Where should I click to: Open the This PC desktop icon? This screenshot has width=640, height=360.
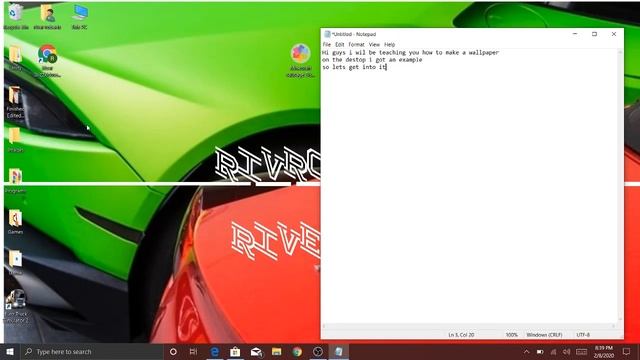tap(80, 17)
